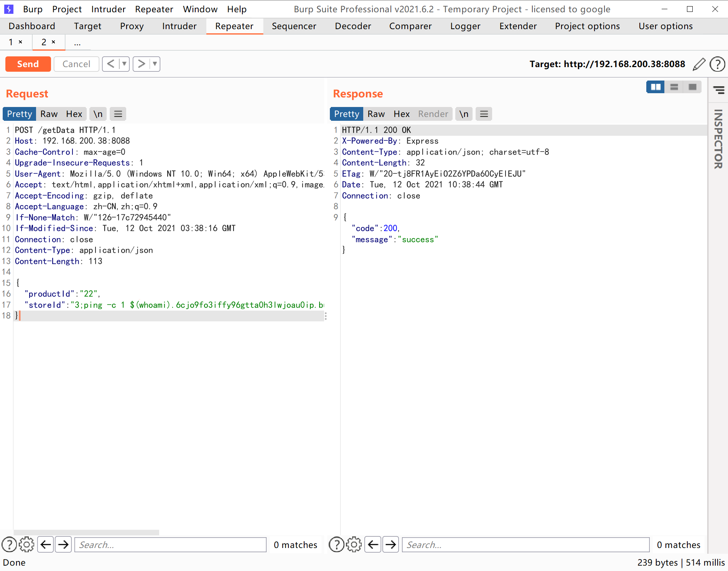Open response search settings gear
Viewport: 728px width, 571px height.
[x=354, y=545]
